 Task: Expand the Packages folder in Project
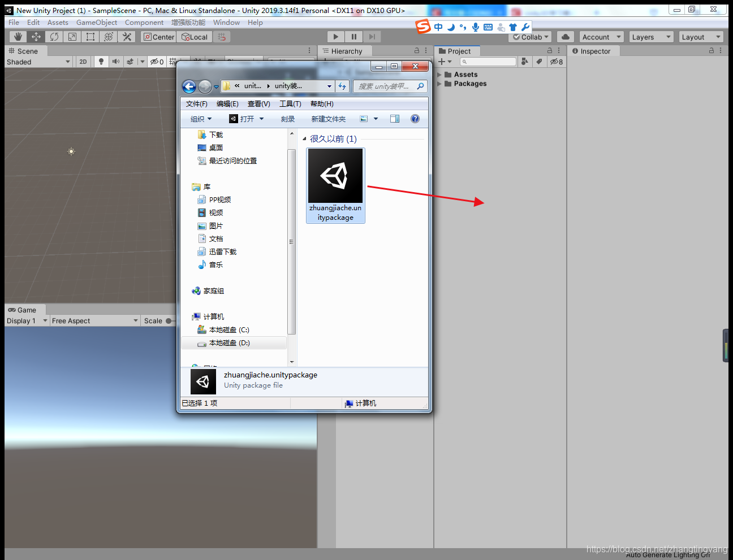(439, 84)
